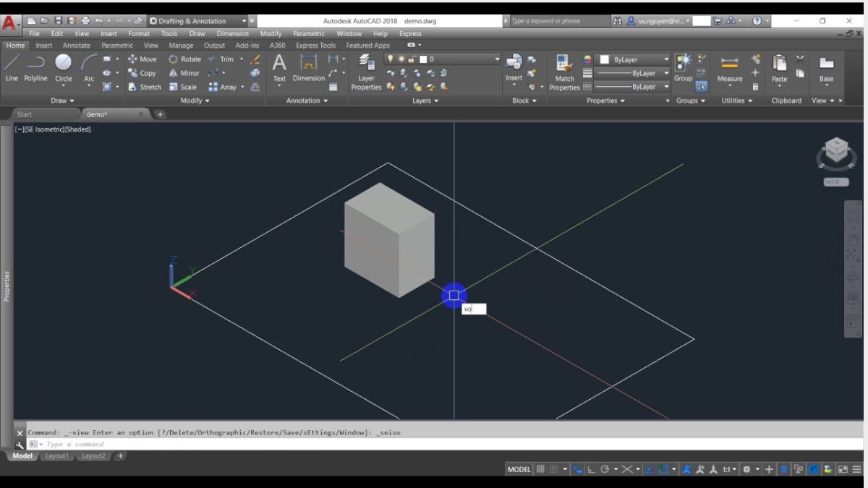868x488 pixels.
Task: Switch to the Annotate ribbon tab
Action: [76, 45]
